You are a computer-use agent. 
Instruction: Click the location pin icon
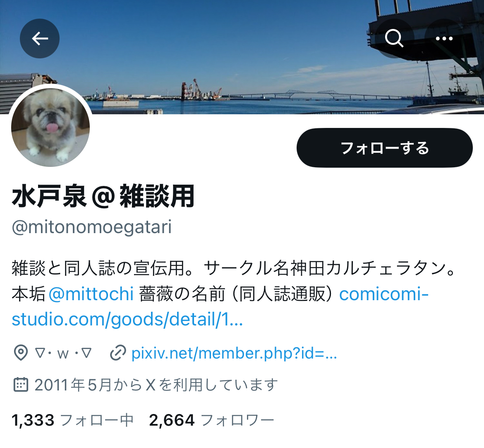[21, 353]
